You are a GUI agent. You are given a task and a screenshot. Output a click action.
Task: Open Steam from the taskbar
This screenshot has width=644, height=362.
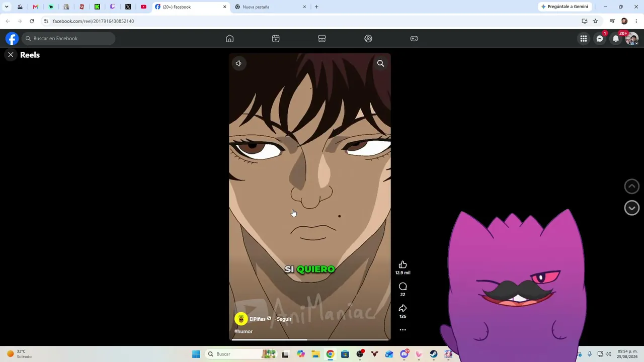coord(434,354)
